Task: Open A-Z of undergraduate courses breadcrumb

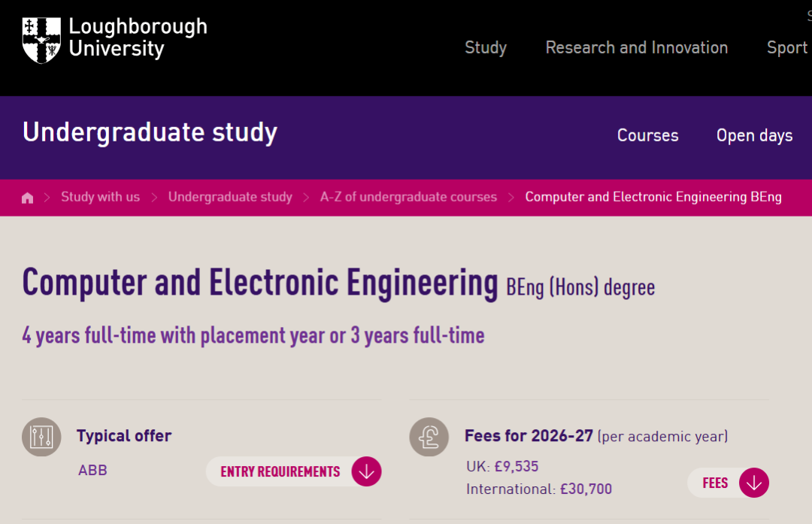Action: [408, 197]
